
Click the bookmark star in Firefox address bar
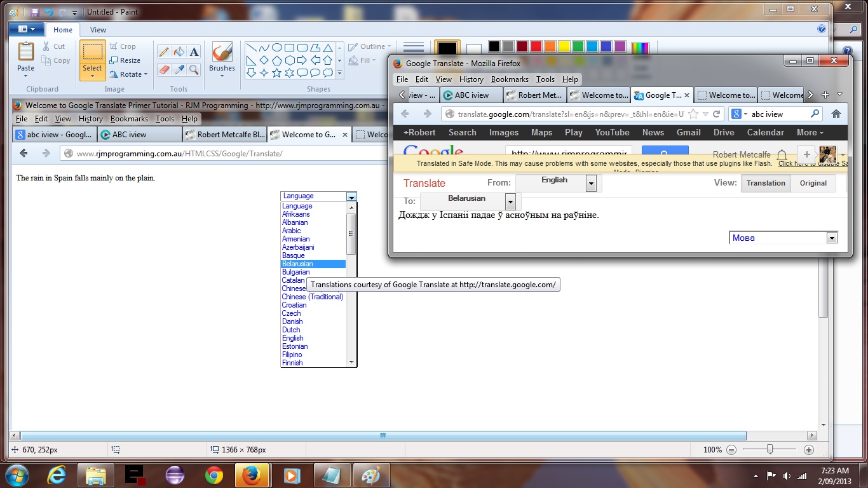click(693, 114)
